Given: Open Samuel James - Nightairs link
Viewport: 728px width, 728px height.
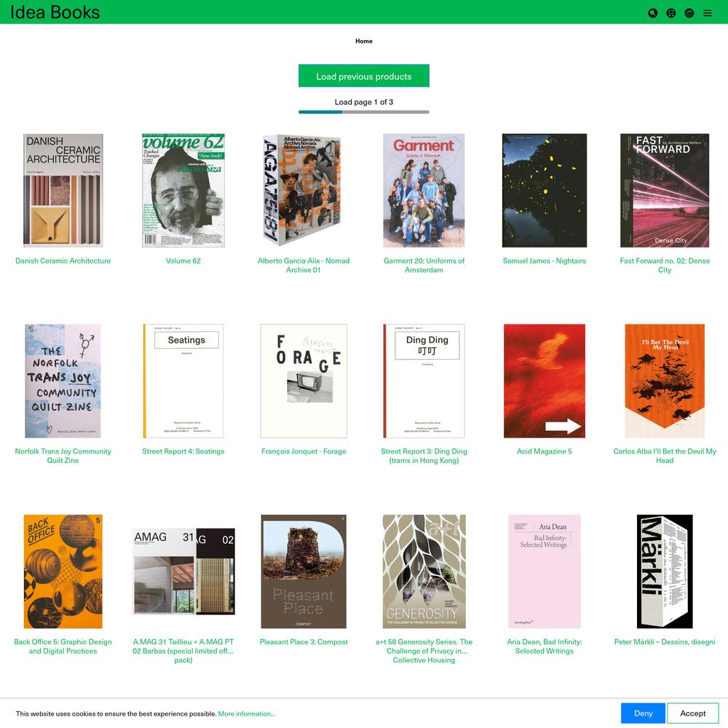Looking at the screenshot, I should pyautogui.click(x=544, y=261).
